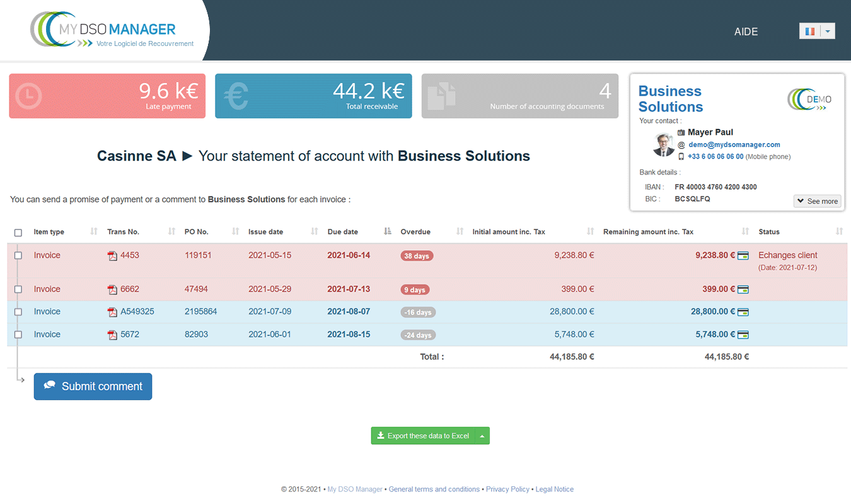The height and width of the screenshot is (504, 851).
Task: Open the French flag language dropdown
Action: click(817, 31)
